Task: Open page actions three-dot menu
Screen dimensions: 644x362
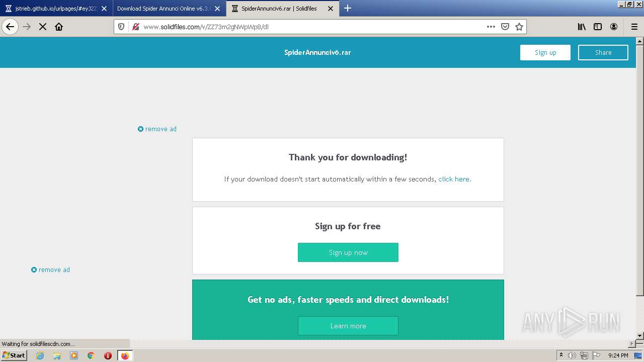Action: pyautogui.click(x=491, y=27)
